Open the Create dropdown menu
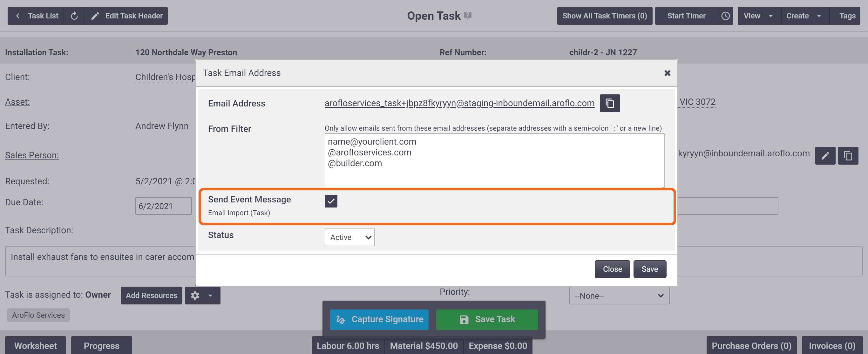Image resolution: width=868 pixels, height=354 pixels. click(805, 16)
